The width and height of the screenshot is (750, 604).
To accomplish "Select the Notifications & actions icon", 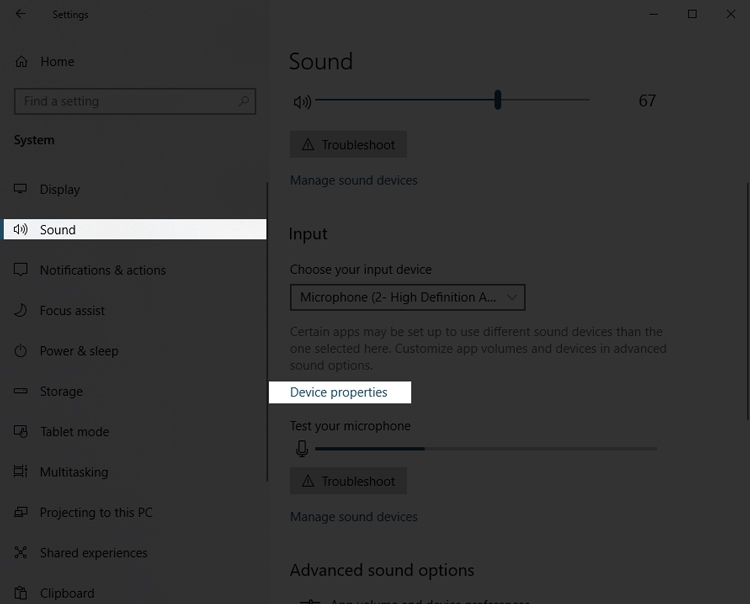I will tap(21, 270).
